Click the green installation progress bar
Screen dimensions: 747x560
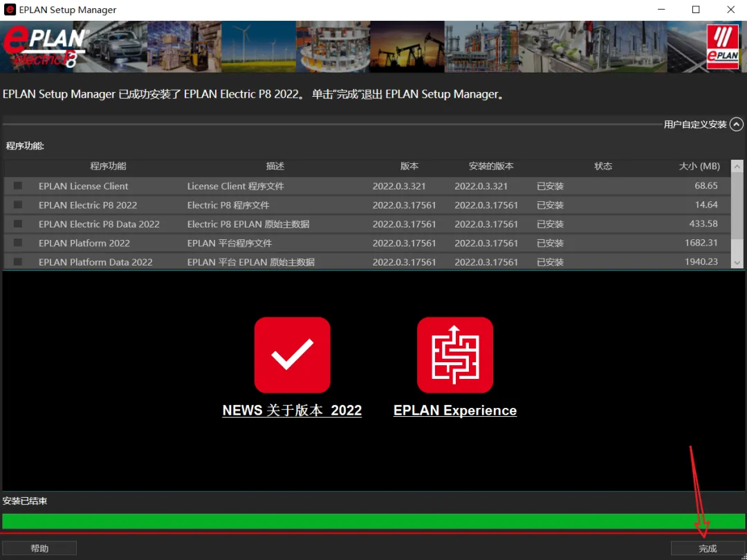click(x=373, y=521)
